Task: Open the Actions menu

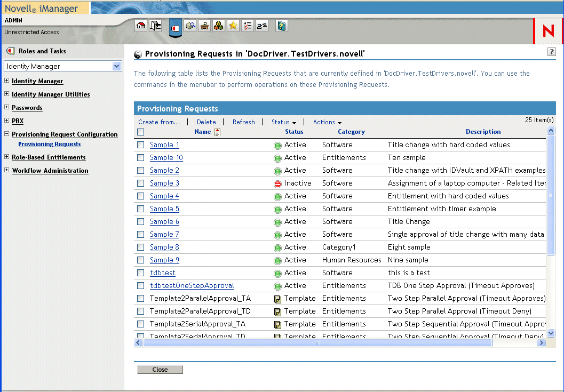Action: tap(327, 122)
